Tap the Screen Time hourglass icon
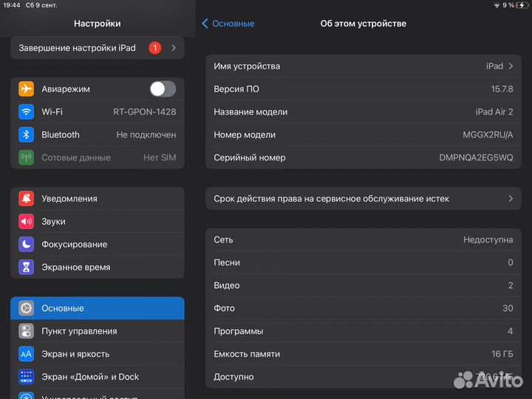The width and height of the screenshot is (532, 399). pyautogui.click(x=26, y=267)
